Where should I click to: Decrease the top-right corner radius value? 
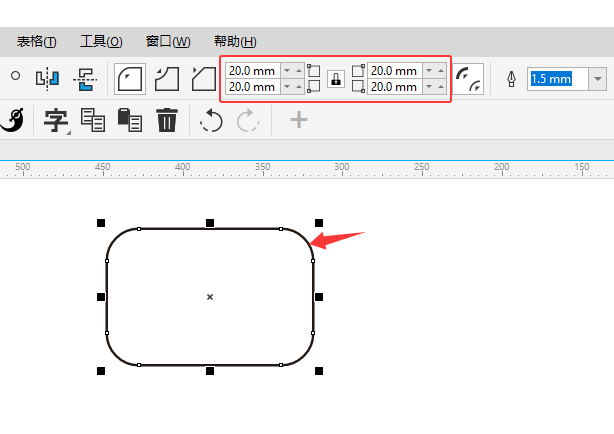pos(429,71)
